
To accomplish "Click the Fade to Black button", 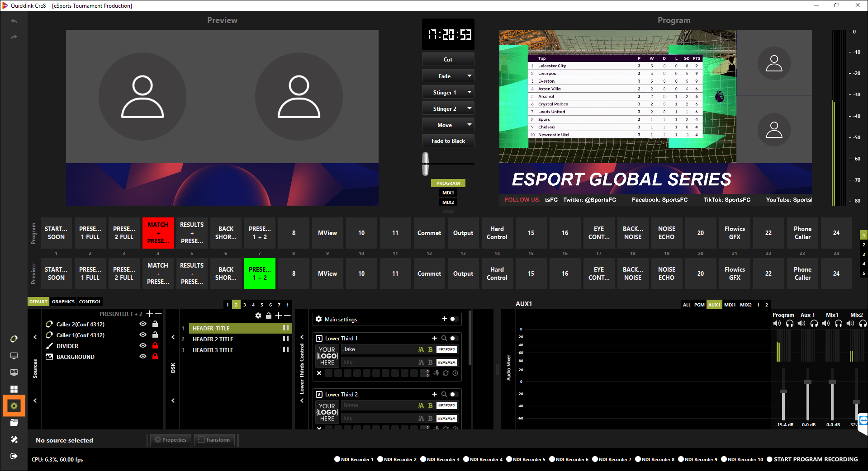I will (x=448, y=141).
